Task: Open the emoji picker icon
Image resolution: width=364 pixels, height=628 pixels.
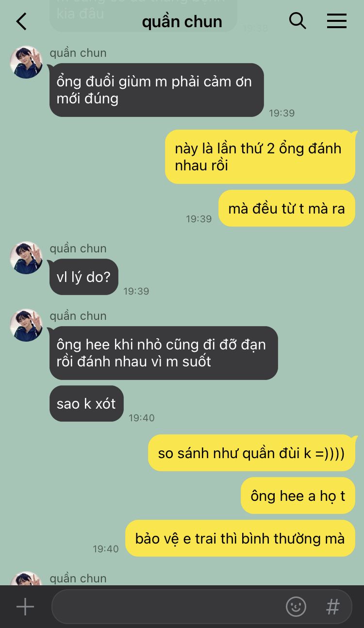Action: [x=296, y=607]
